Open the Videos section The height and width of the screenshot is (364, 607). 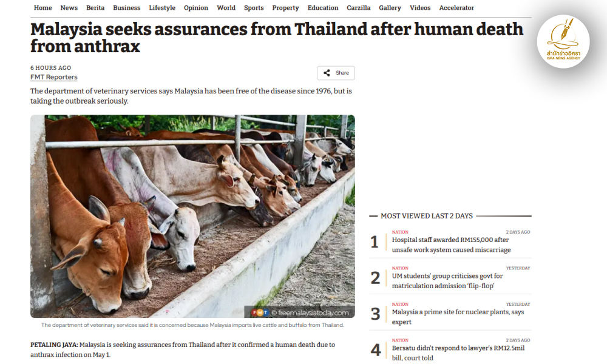(x=420, y=8)
